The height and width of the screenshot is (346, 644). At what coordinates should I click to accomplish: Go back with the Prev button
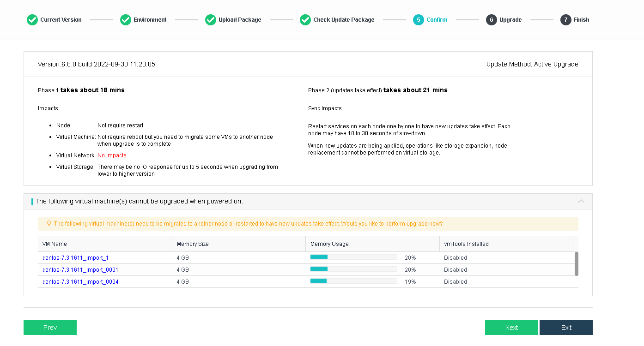click(50, 328)
